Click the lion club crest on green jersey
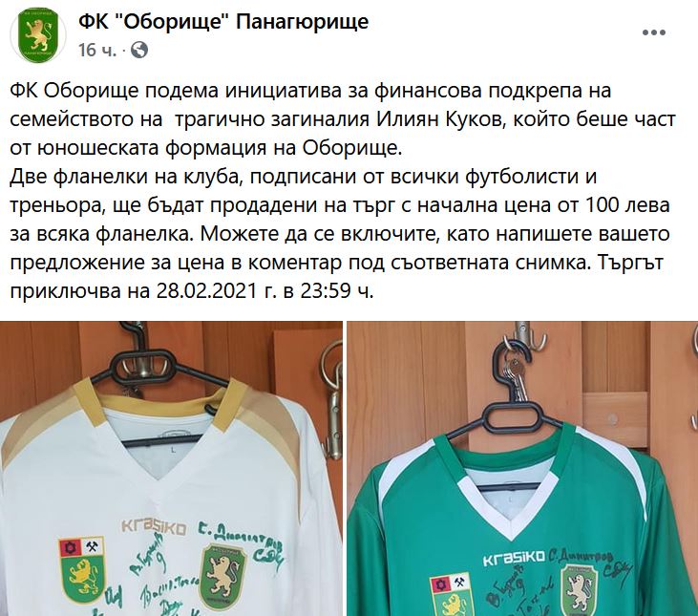Screen dimensions: 698x616 pyautogui.click(x=579, y=590)
